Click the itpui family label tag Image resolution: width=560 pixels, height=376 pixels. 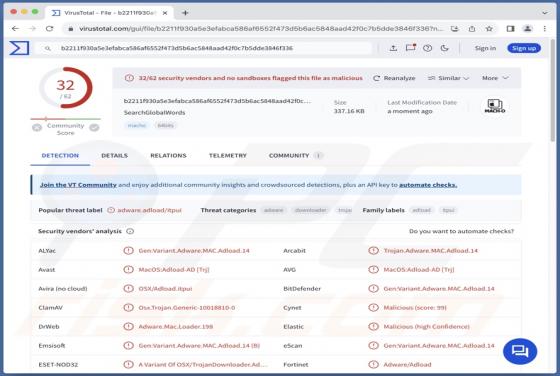[449, 210]
